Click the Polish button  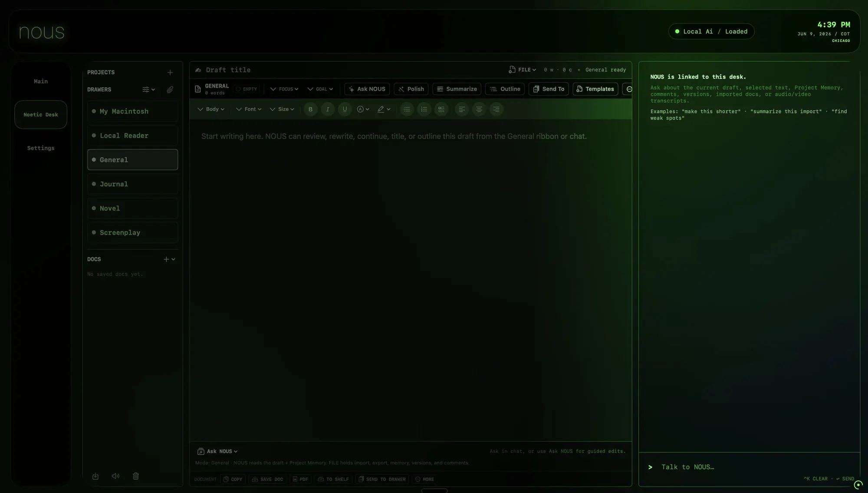click(411, 89)
